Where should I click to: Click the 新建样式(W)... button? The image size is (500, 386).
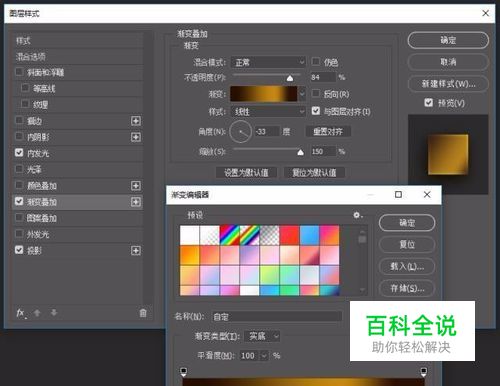coord(448,84)
